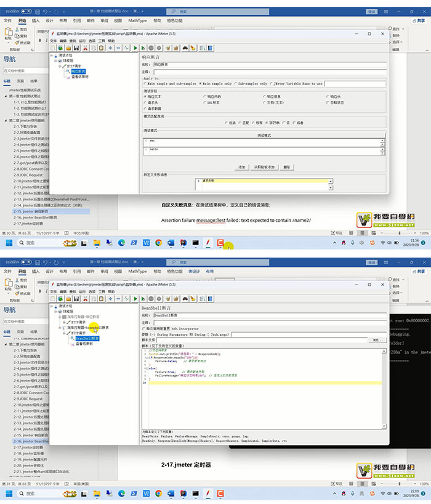Click Open folder icon in 响应断言 JMeter toolbar
This screenshot has width=431, height=504.
(x=68, y=48)
